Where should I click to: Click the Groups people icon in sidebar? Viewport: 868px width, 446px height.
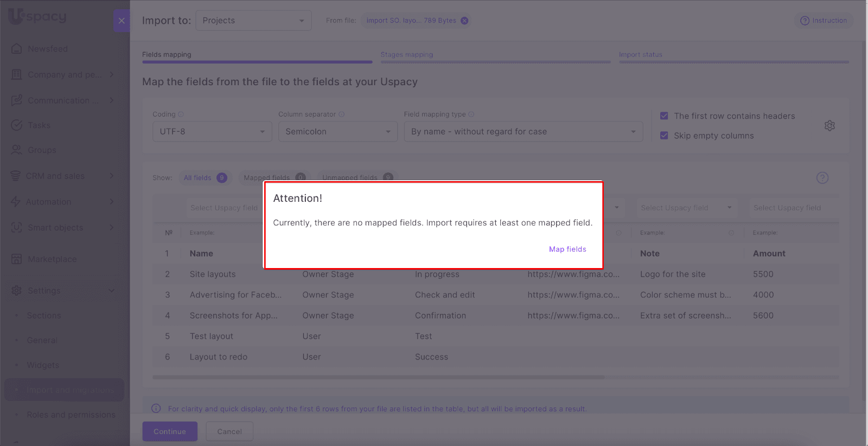pyautogui.click(x=17, y=150)
